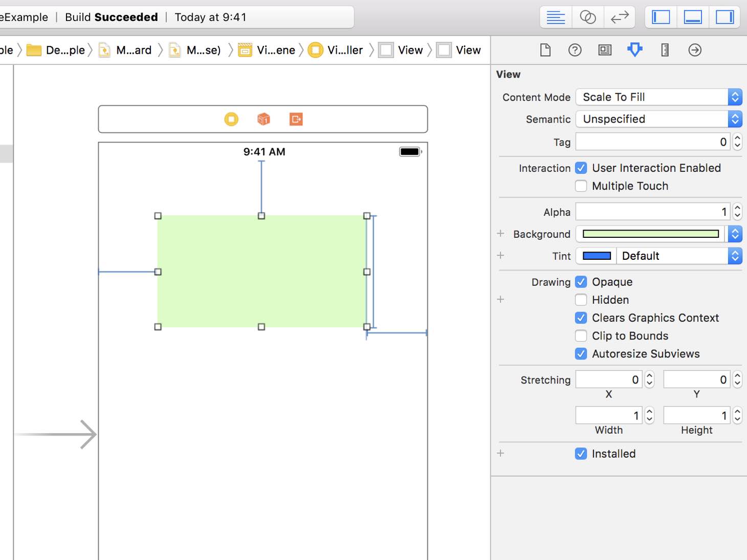
Task: Click the bottom-center handle of green view
Action: (261, 327)
